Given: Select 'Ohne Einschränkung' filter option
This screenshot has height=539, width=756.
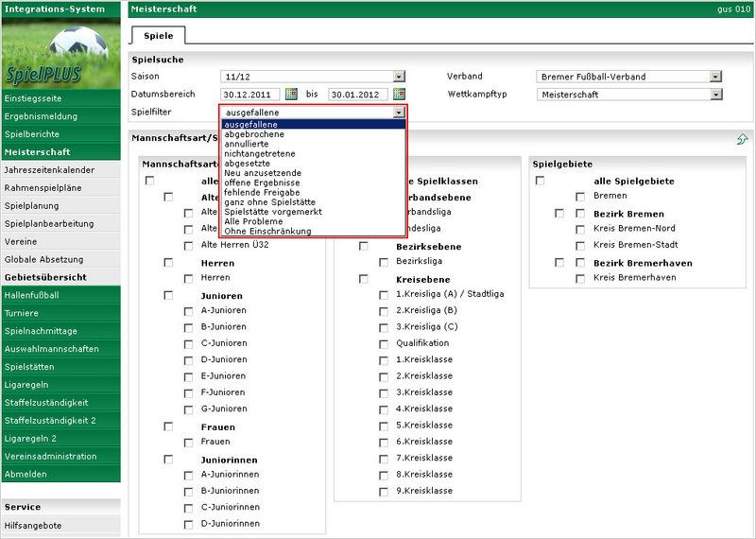Looking at the screenshot, I should coord(268,231).
